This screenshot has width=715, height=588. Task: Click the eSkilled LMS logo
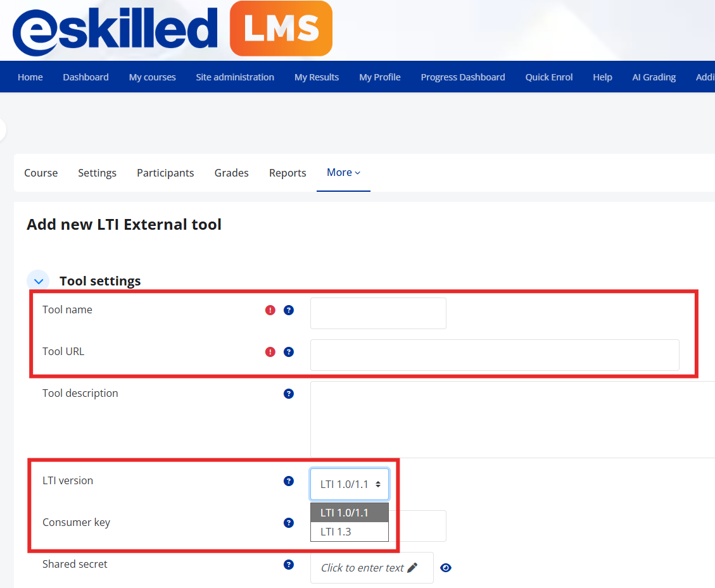click(172, 29)
